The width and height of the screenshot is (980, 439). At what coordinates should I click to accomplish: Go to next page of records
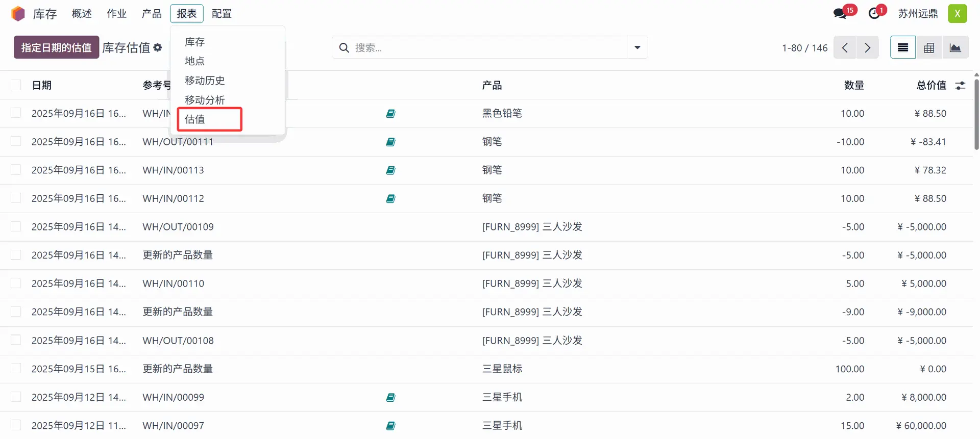(867, 47)
